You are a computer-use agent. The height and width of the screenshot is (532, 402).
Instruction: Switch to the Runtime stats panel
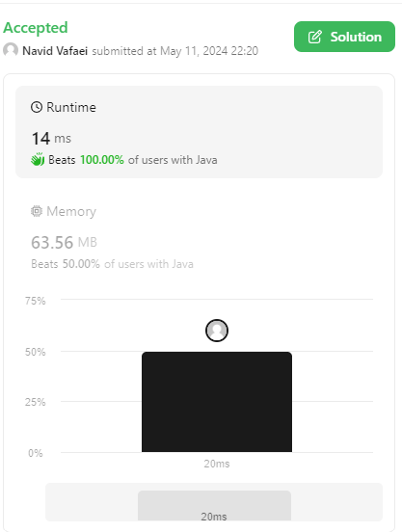pos(199,132)
